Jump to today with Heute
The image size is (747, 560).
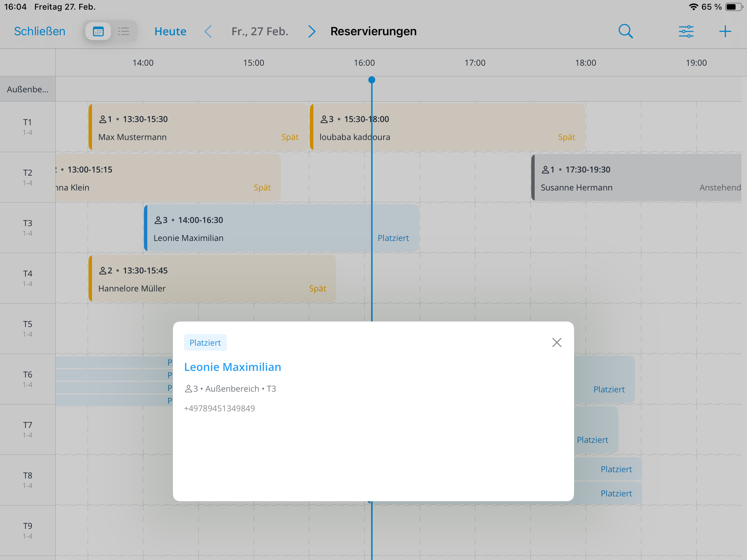[170, 31]
